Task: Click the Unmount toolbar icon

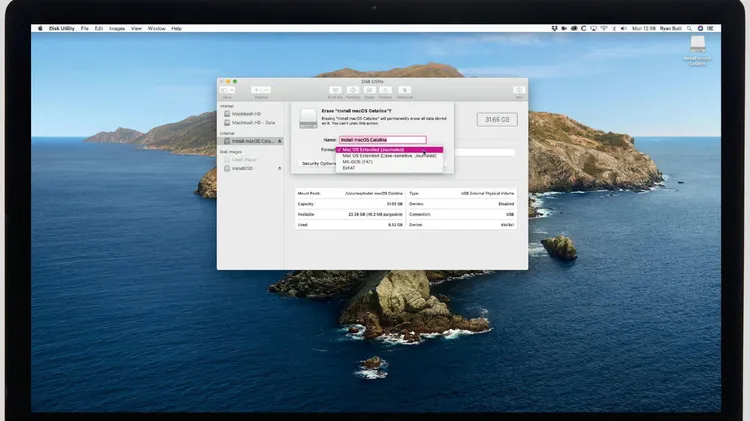Action: coord(405,91)
